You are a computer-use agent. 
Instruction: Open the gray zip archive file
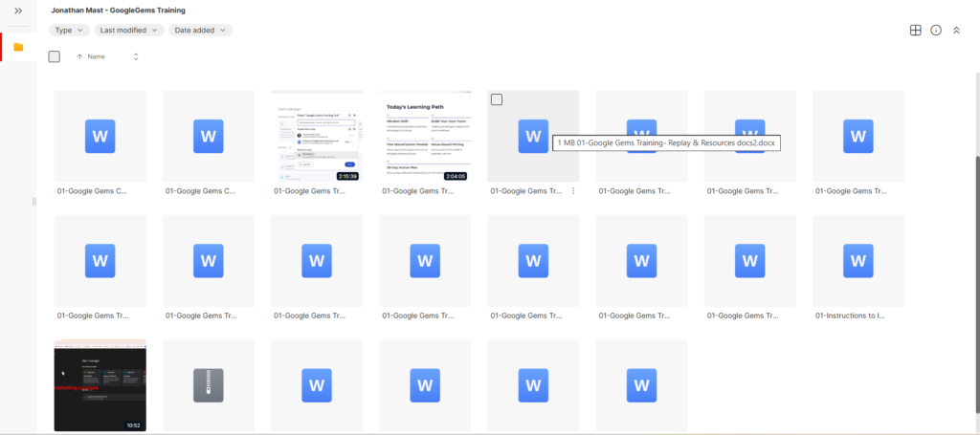(208, 385)
